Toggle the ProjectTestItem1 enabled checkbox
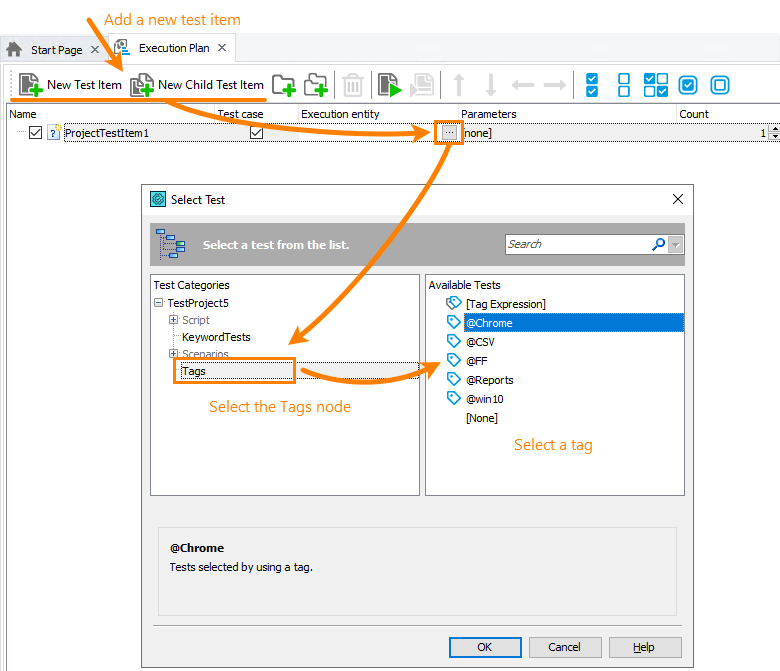This screenshot has width=780, height=671. click(36, 132)
